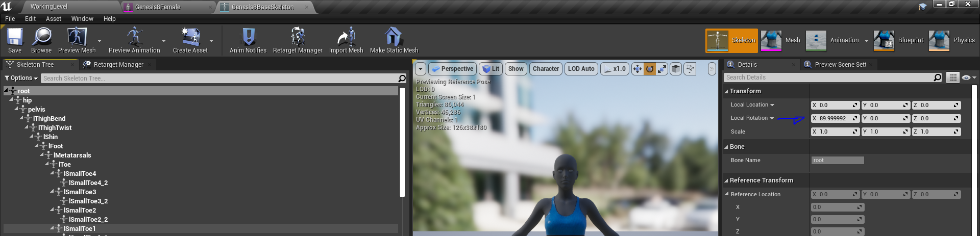The image size is (980, 236).
Task: Open Local Location dropdown arrow
Action: click(x=772, y=105)
